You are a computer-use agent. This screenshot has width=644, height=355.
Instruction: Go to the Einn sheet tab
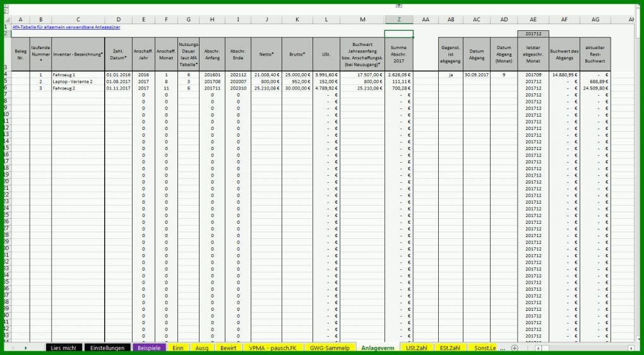click(178, 348)
